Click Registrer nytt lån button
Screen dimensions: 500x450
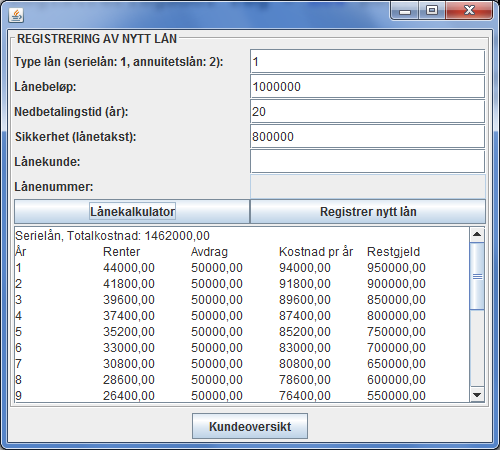368,212
